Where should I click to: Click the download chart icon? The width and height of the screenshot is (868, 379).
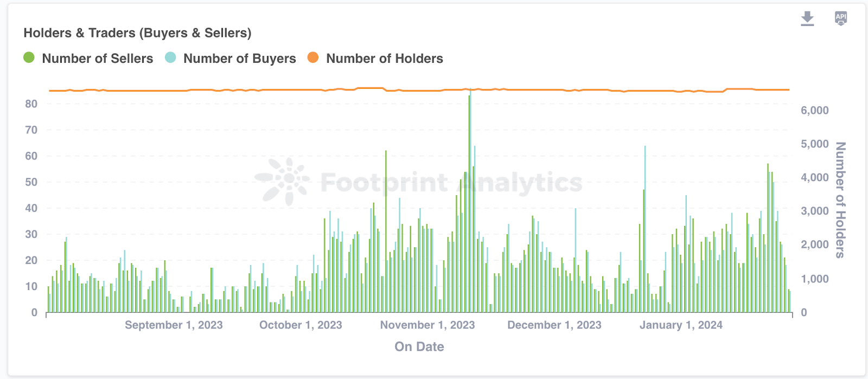pyautogui.click(x=807, y=18)
